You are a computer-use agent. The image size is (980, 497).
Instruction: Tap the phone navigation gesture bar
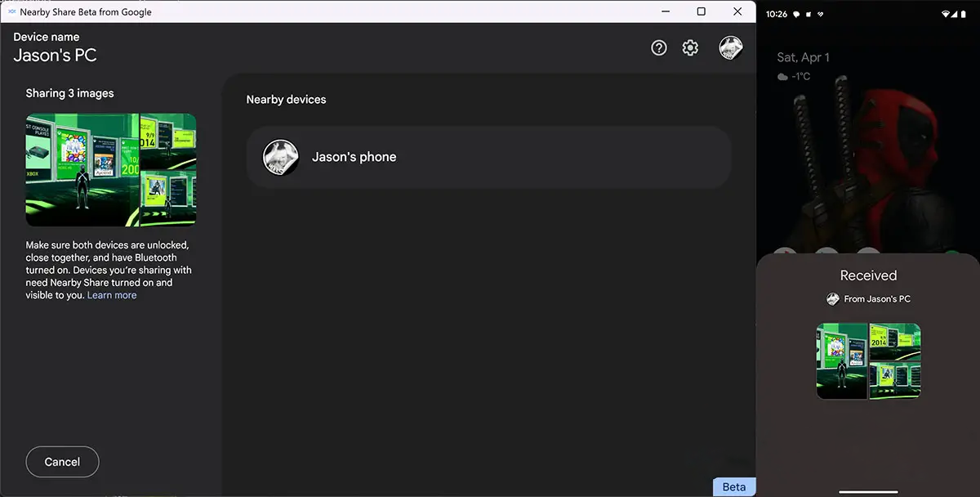(868, 492)
